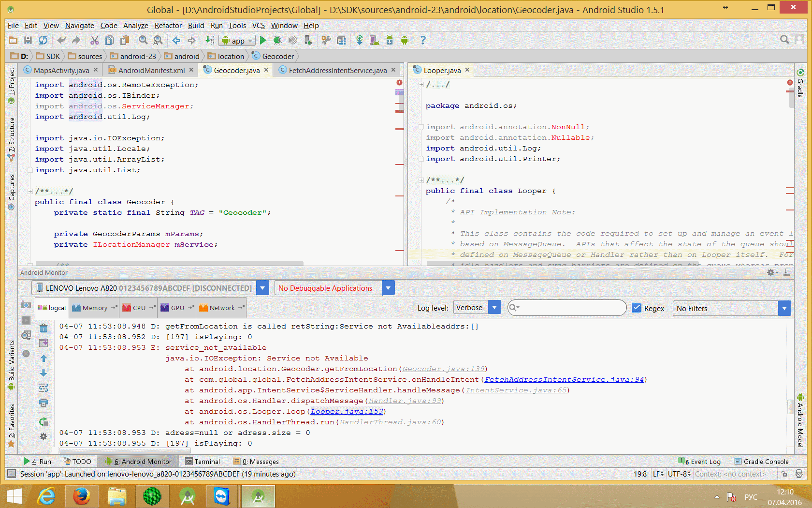Open the Gradle Console button
Image resolution: width=812 pixels, height=508 pixels.
762,462
